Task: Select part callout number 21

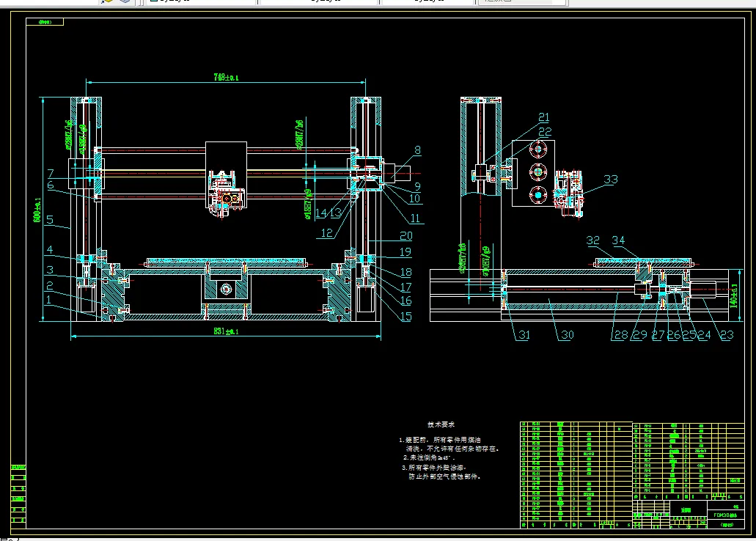Action: [543, 117]
